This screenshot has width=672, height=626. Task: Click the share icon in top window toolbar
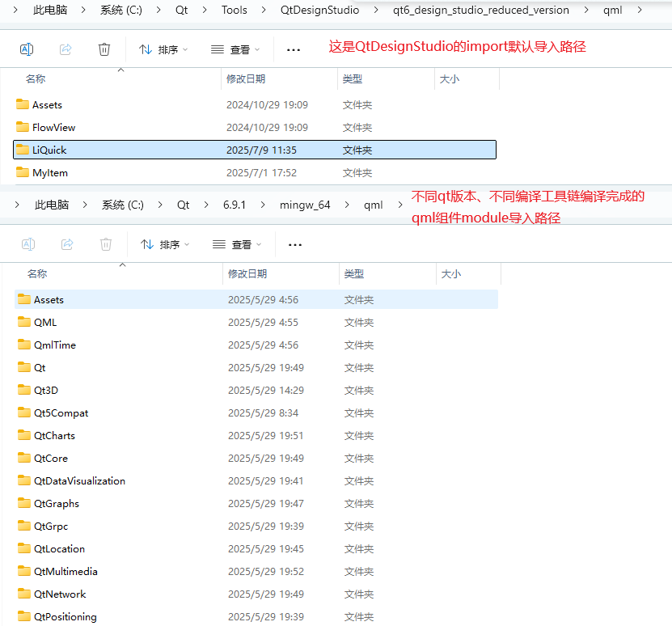(66, 49)
